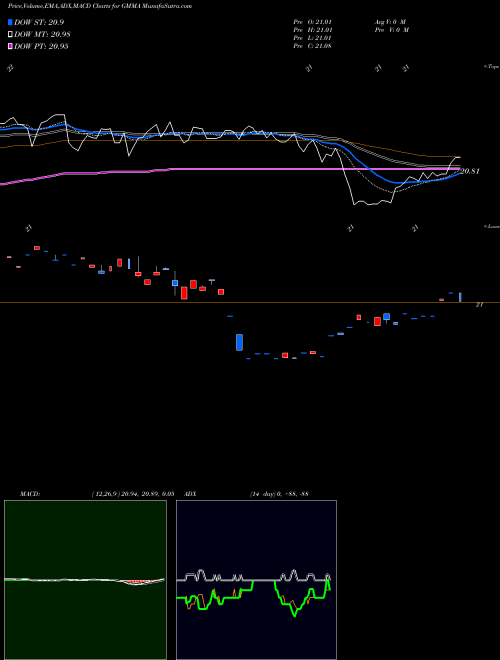Click the 'Pre O: 21.01' value
The width and height of the screenshot is (500, 660).
[x=313, y=22]
